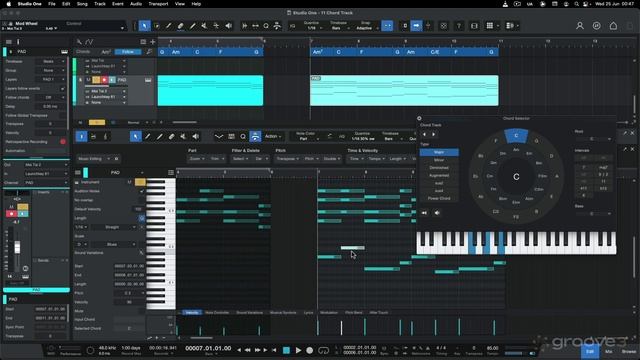Open the Song menu
The image size is (640, 360).
coord(82,4)
